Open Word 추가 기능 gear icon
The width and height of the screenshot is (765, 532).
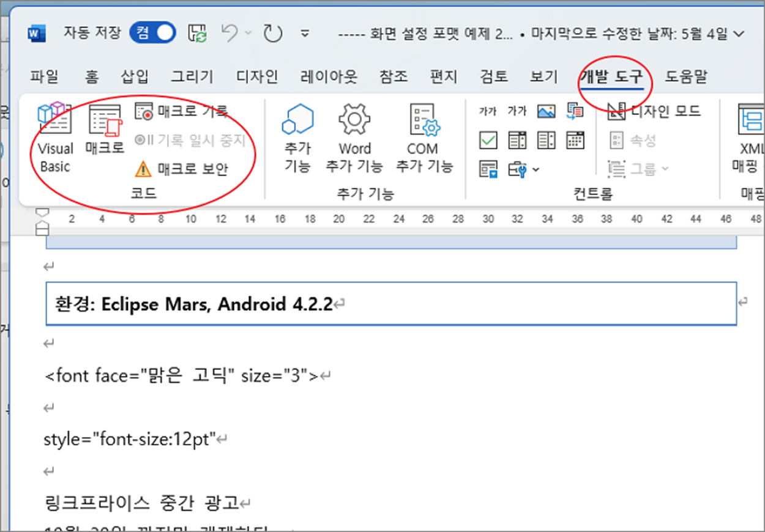coord(354,138)
